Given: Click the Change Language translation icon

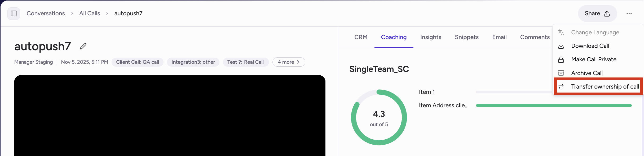Looking at the screenshot, I should [x=561, y=32].
